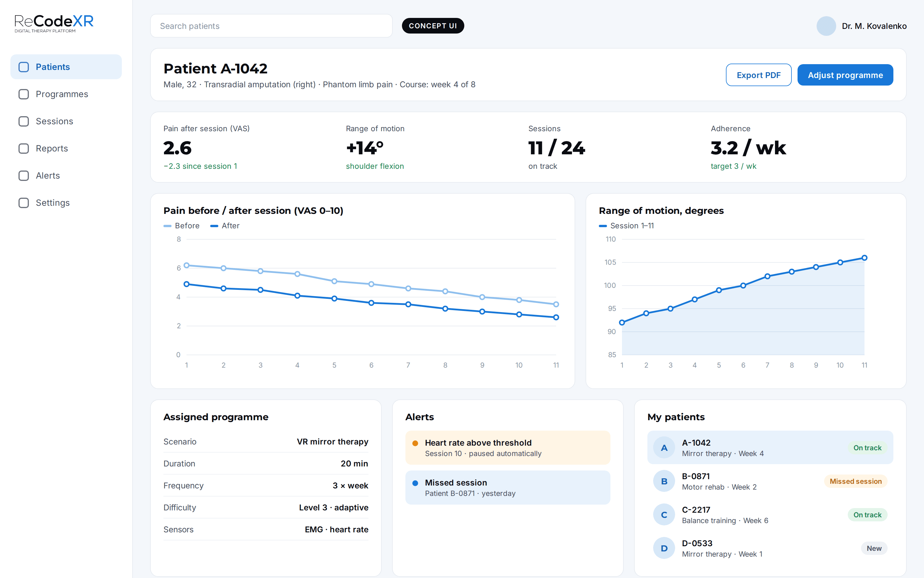The height and width of the screenshot is (578, 924).
Task: Click the Programmes sidebar icon
Action: coord(24,94)
